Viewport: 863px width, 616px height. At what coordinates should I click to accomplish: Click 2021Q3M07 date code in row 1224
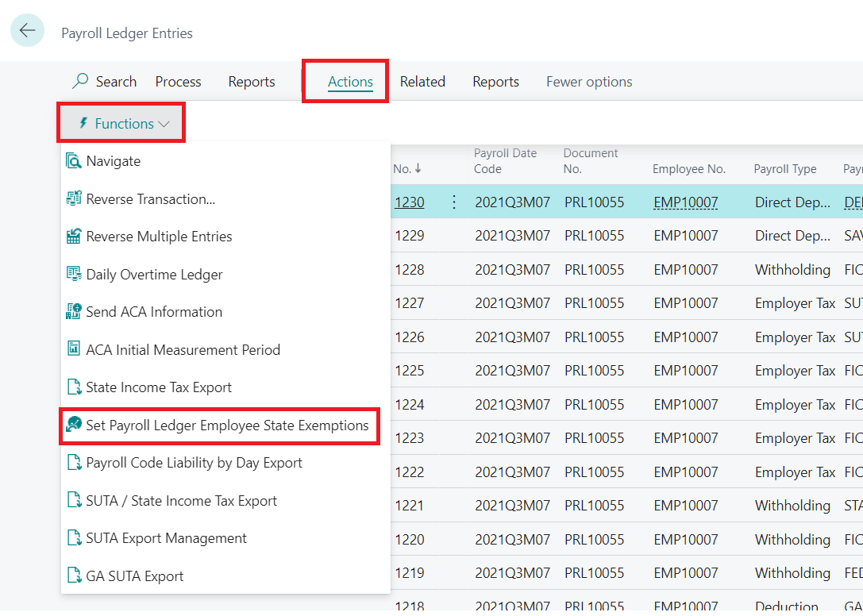512,405
